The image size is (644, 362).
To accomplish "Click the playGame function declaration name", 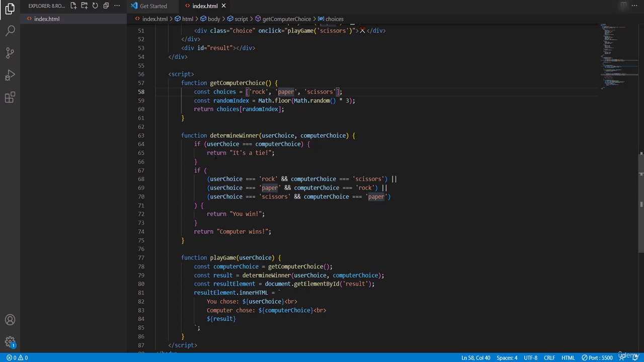I will (223, 258).
